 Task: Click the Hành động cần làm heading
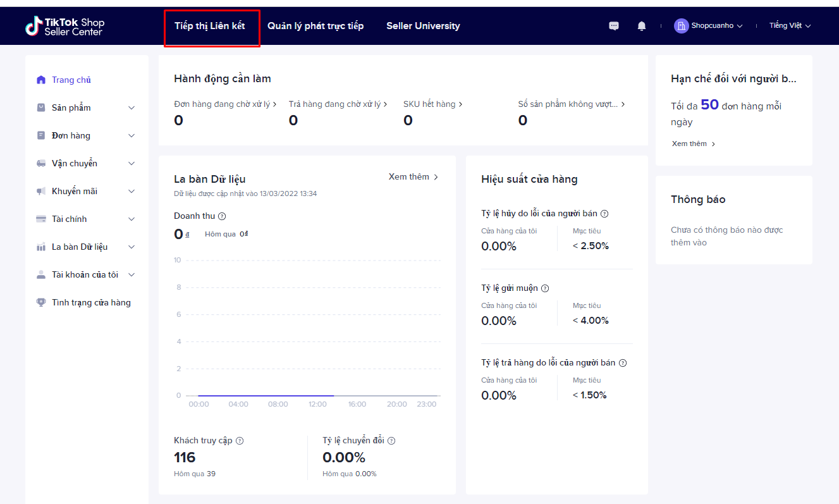click(223, 79)
